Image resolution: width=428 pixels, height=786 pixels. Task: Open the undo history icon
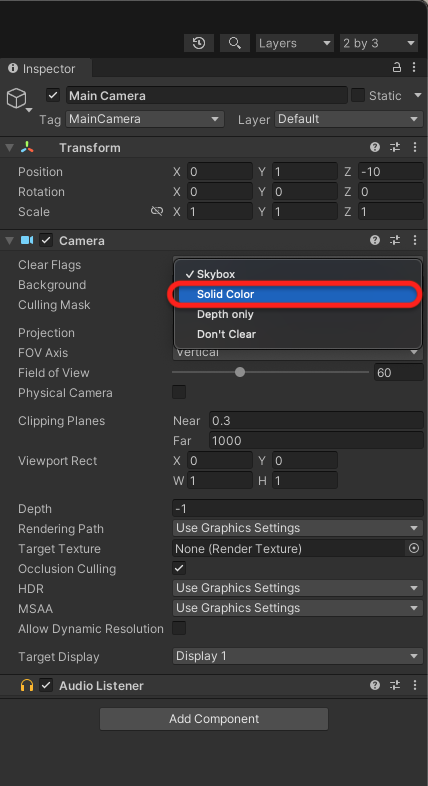pos(199,43)
